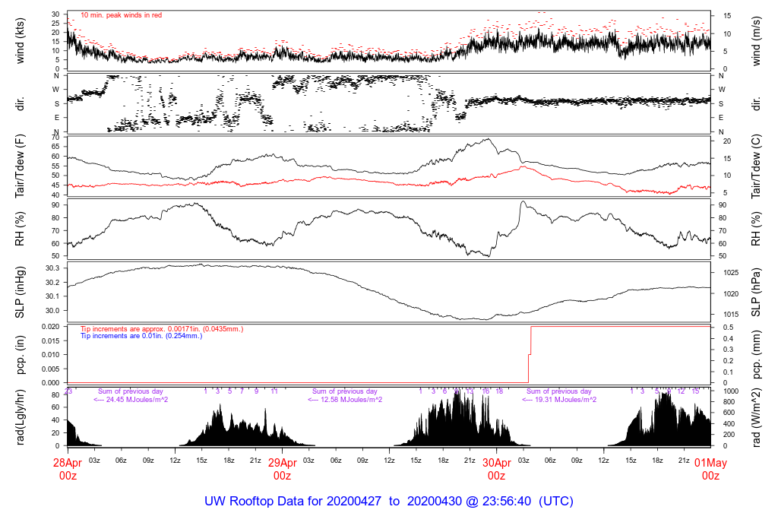The width and height of the screenshot is (778, 532).
Task: Click the first '12z' time tick label
Action: 175,461
